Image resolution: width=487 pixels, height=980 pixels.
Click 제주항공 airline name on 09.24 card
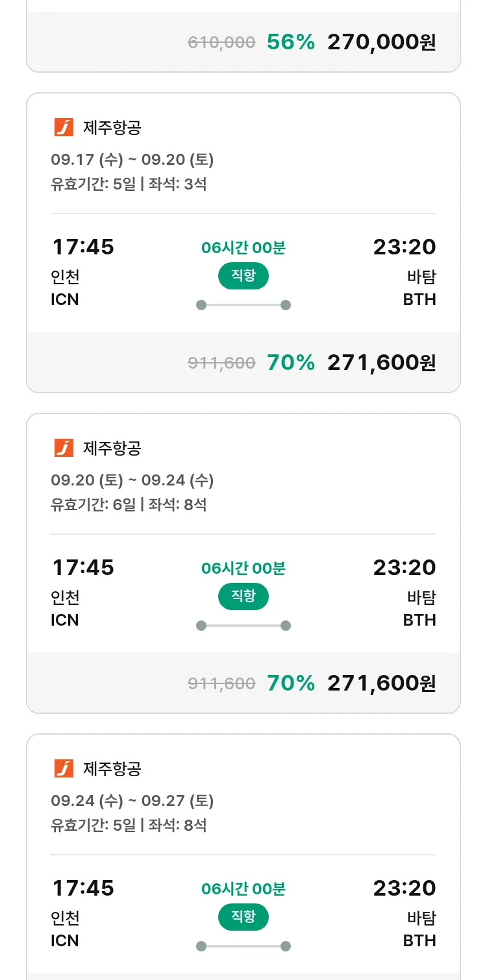[x=112, y=768]
